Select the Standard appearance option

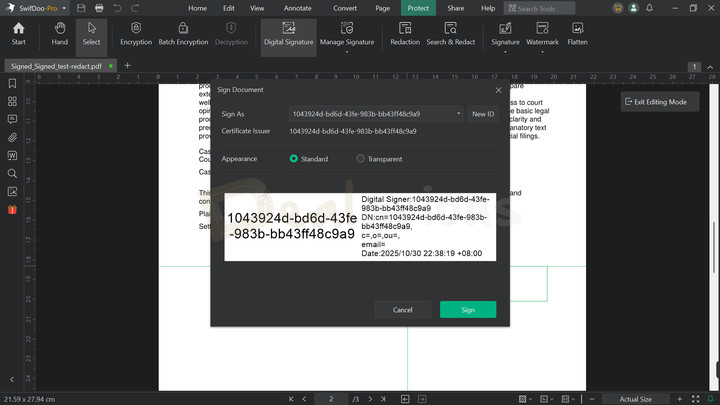click(x=294, y=158)
